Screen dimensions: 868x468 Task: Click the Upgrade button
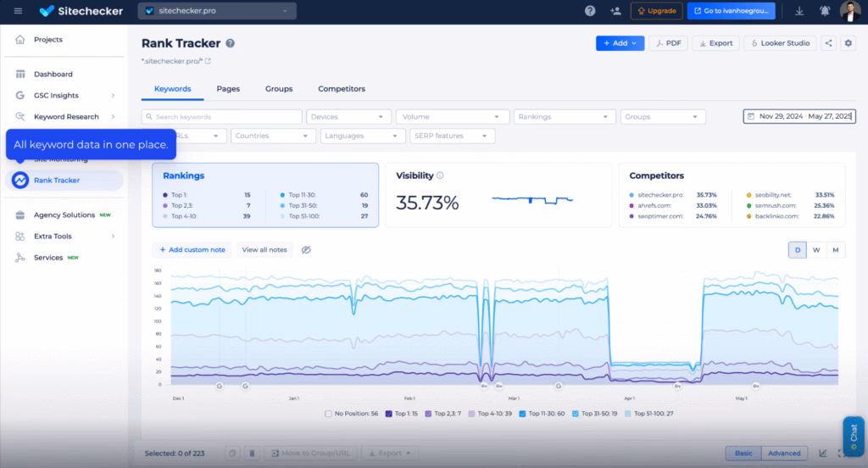[x=656, y=11]
